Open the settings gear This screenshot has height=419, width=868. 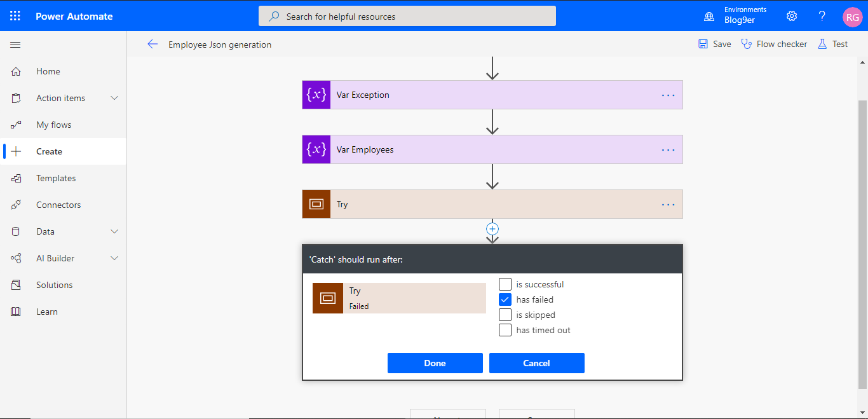pyautogui.click(x=792, y=16)
